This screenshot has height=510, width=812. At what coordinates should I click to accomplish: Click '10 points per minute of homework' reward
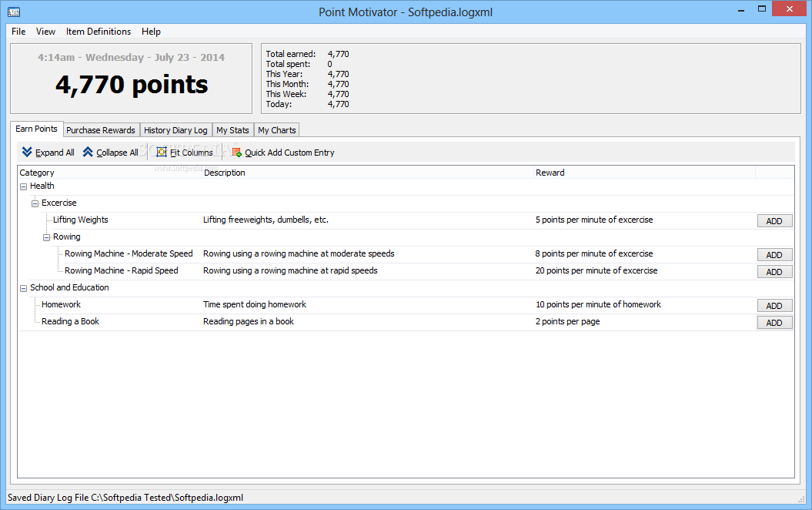(x=598, y=304)
